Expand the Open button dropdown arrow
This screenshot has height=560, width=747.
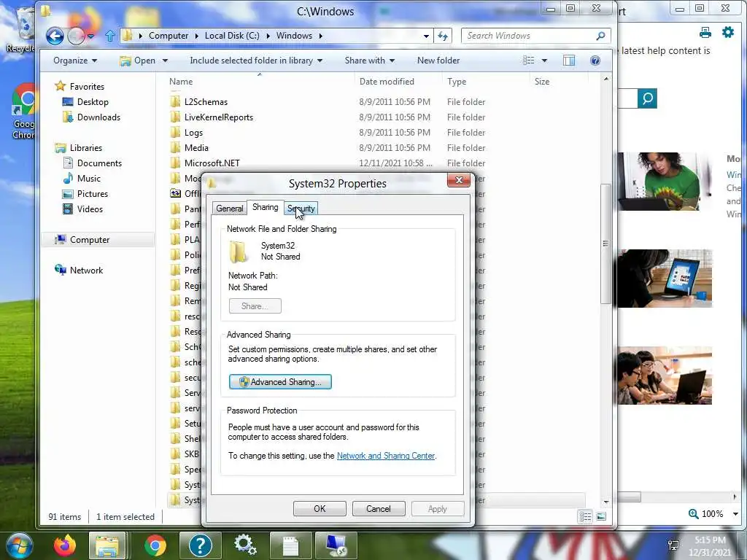point(166,61)
